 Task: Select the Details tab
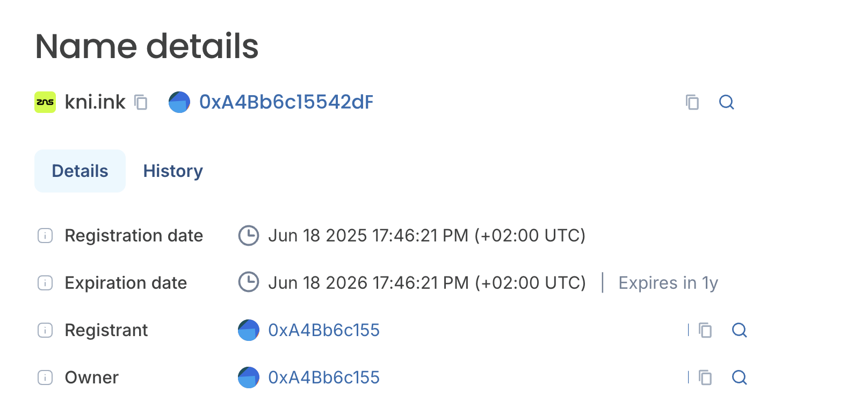pyautogui.click(x=80, y=171)
